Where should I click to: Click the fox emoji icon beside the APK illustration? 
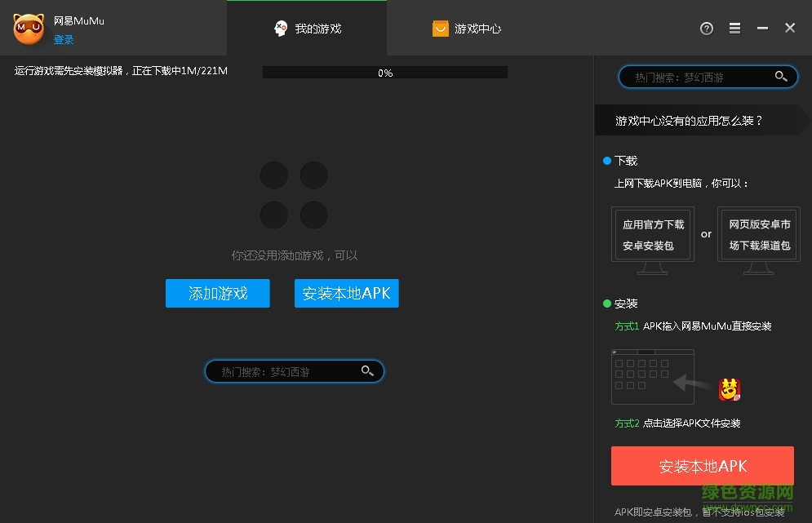pos(729,389)
